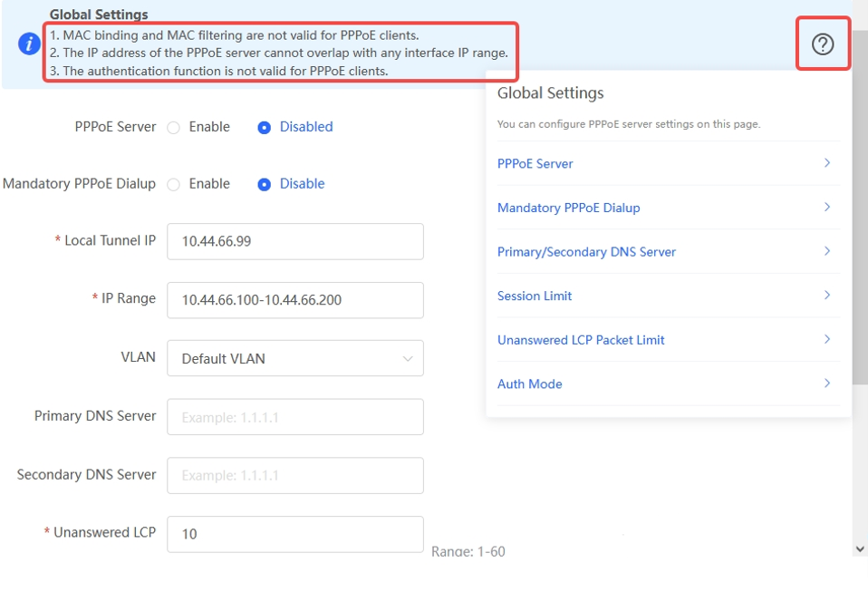Expand Auth Mode chevron arrow
868x592 pixels.
[826, 383]
